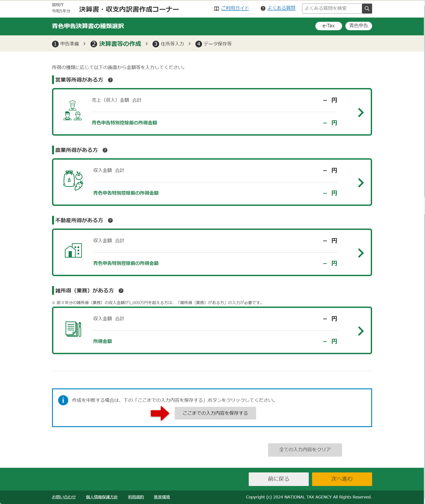Screen dimensions: 425x504
Task: Click the buildings icon in 不動産所得 card
Action: point(73,251)
